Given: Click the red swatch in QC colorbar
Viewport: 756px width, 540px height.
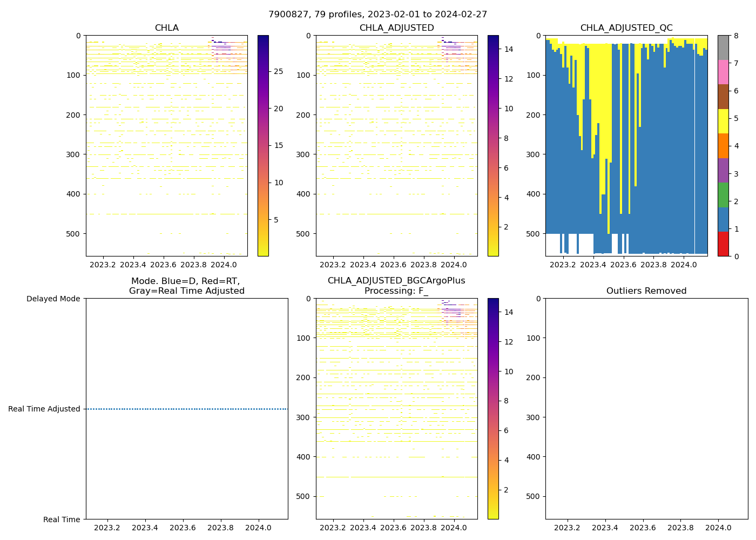Looking at the screenshot, I should pyautogui.click(x=723, y=244).
